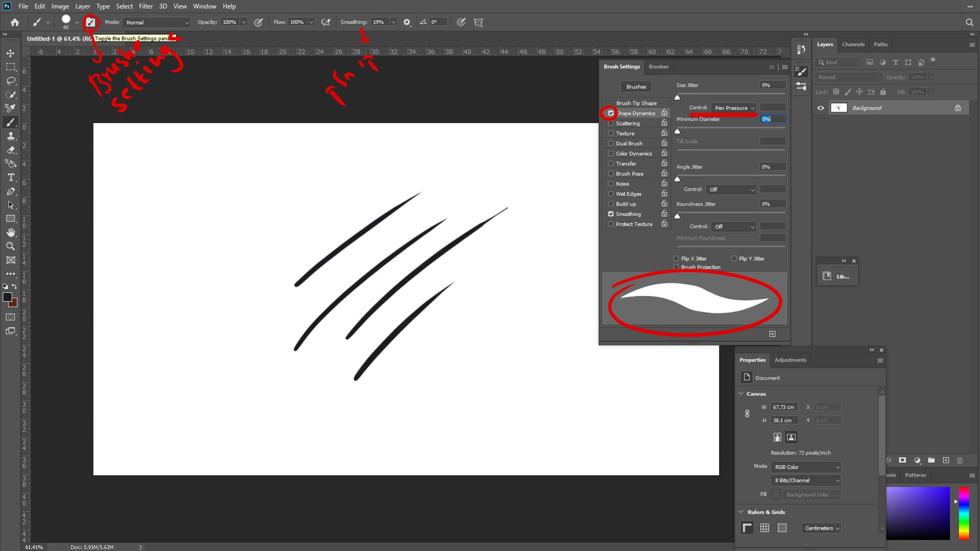The height and width of the screenshot is (551, 980).
Task: Open the blending Mode Normal dropdown
Action: click(157, 22)
